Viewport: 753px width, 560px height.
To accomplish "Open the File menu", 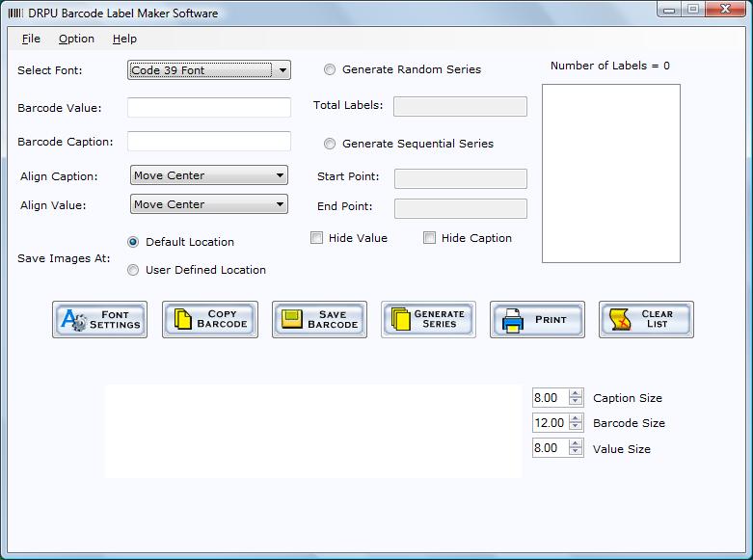I will pyautogui.click(x=31, y=39).
